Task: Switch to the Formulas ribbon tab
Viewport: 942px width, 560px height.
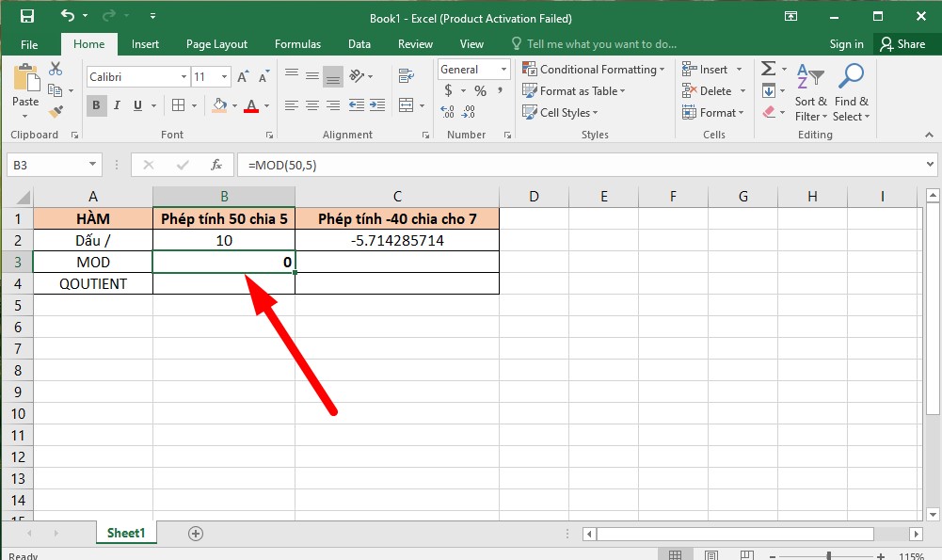Action: tap(297, 43)
